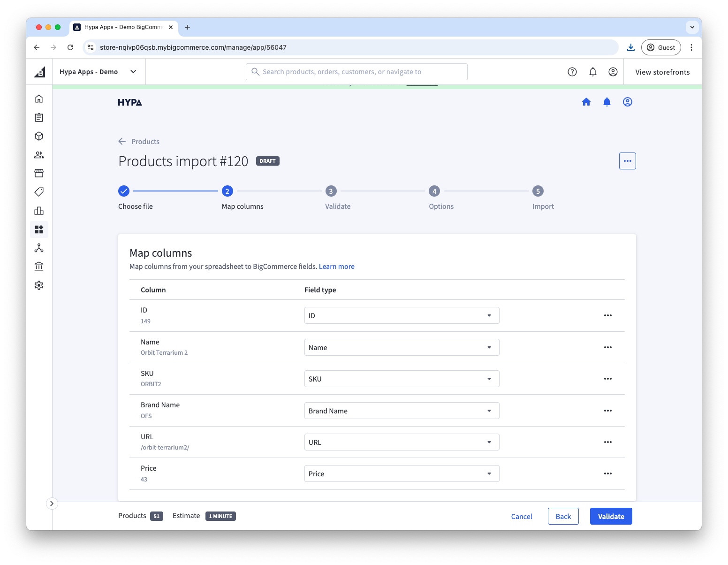Click the Channel manager node icon
Viewport: 728px width, 565px height.
39,248
